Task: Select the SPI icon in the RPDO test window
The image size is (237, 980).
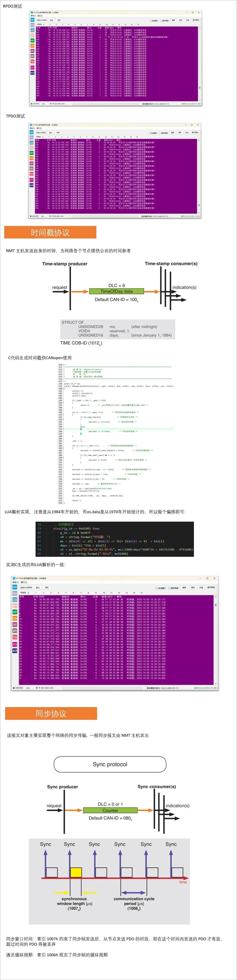Action: (32, 56)
